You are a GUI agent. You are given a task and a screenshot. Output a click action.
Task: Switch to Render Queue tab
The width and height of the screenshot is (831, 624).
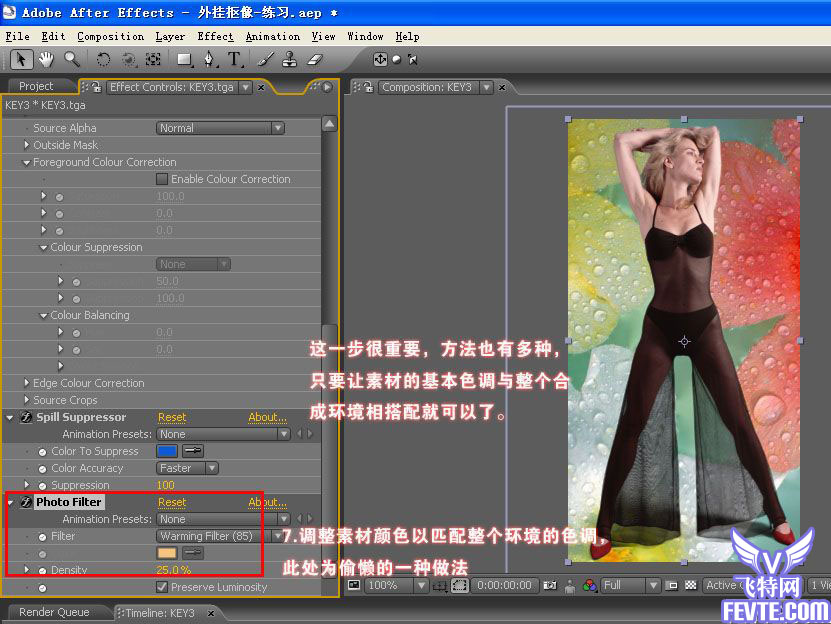[x=54, y=612]
